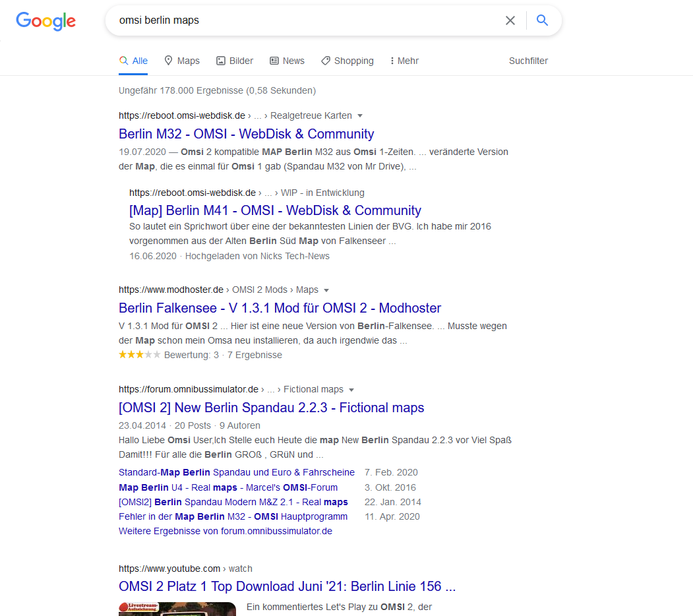Expand the dropdown arrow after OMSI 2 Mods › Maps
The height and width of the screenshot is (616, 693).
326,290
